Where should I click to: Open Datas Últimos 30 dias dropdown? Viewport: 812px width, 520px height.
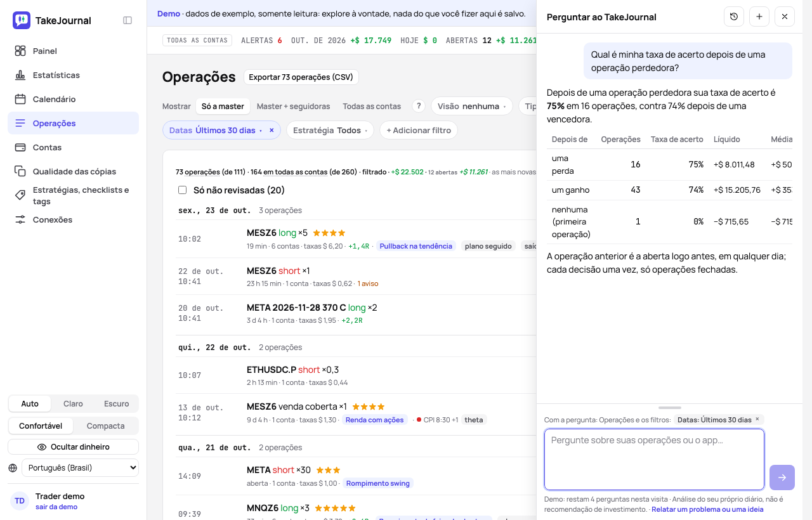(216, 130)
